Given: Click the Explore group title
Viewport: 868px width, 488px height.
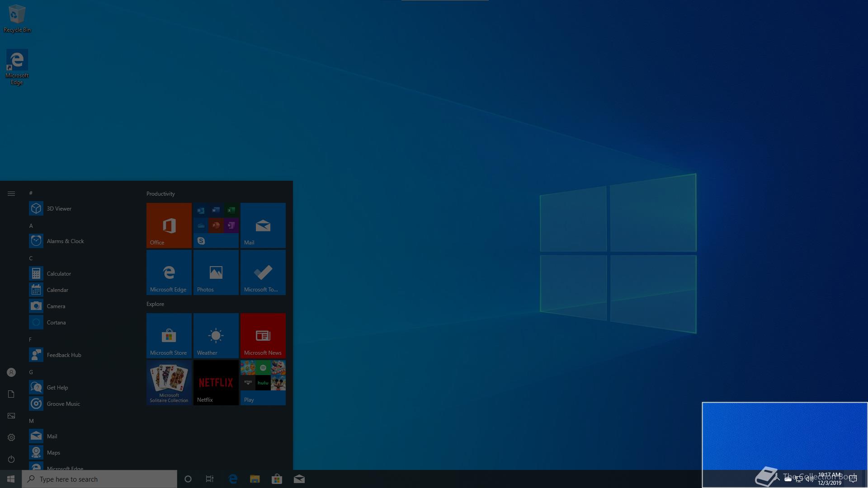Looking at the screenshot, I should pyautogui.click(x=155, y=304).
